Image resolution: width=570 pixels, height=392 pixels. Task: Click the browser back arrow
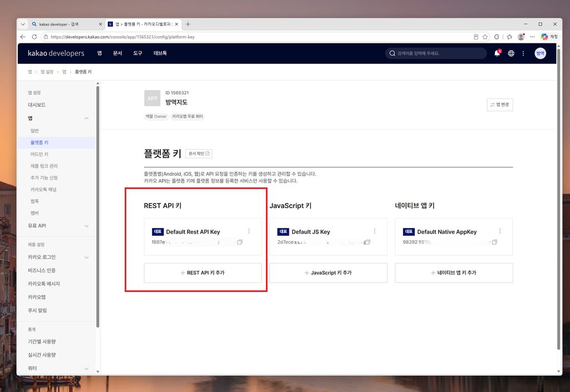(23, 37)
